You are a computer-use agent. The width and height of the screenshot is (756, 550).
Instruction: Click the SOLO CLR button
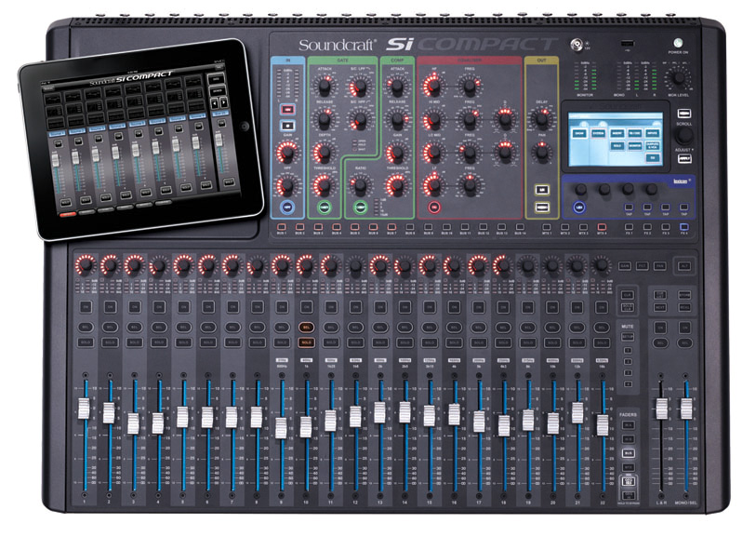628,307
